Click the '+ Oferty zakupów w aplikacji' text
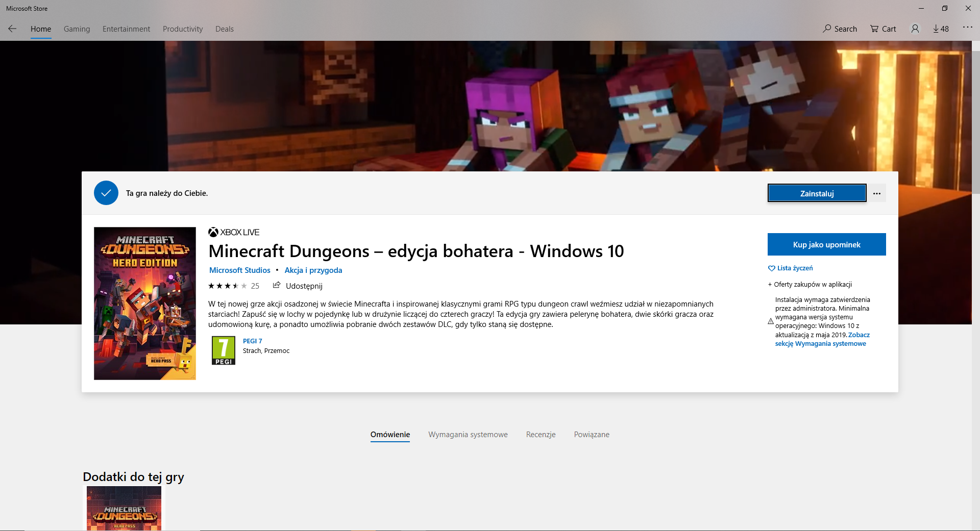 [810, 285]
